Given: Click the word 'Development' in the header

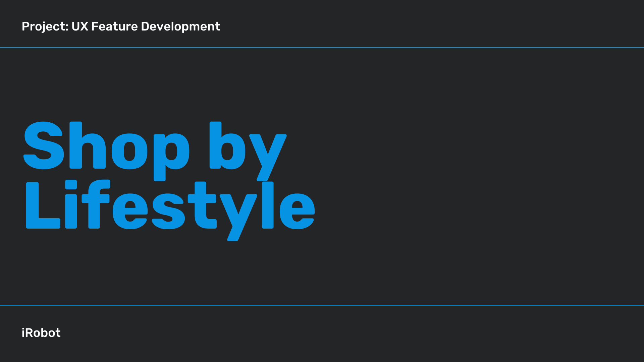Looking at the screenshot, I should (180, 26).
